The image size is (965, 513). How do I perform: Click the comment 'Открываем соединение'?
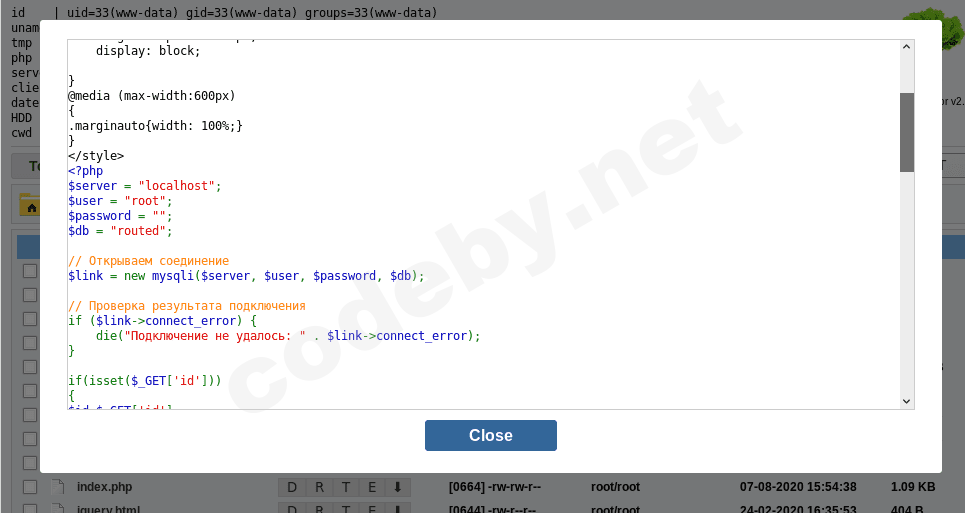[x=148, y=261]
